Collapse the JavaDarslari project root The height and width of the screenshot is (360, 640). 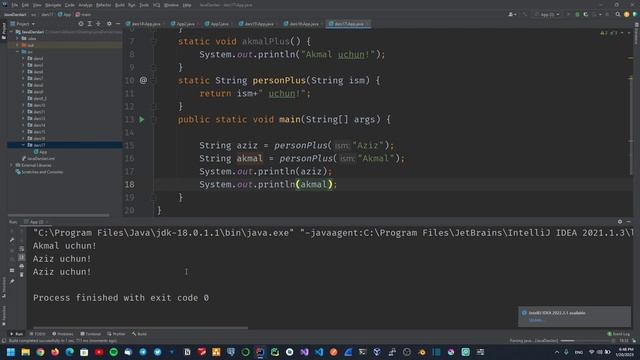pos(11,31)
